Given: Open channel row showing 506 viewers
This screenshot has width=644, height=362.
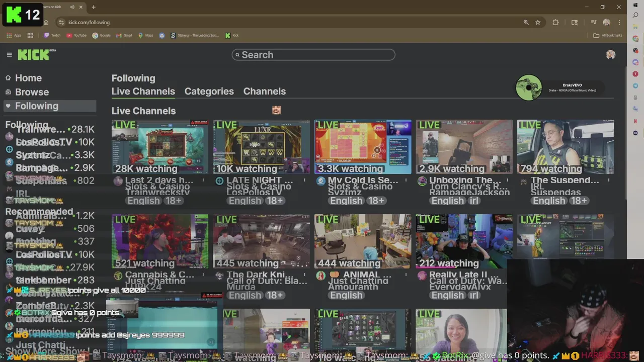Looking at the screenshot, I should click(x=50, y=229).
